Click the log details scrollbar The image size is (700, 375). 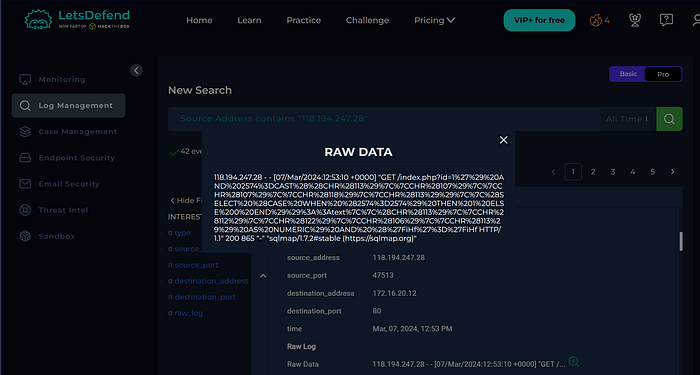(681, 242)
